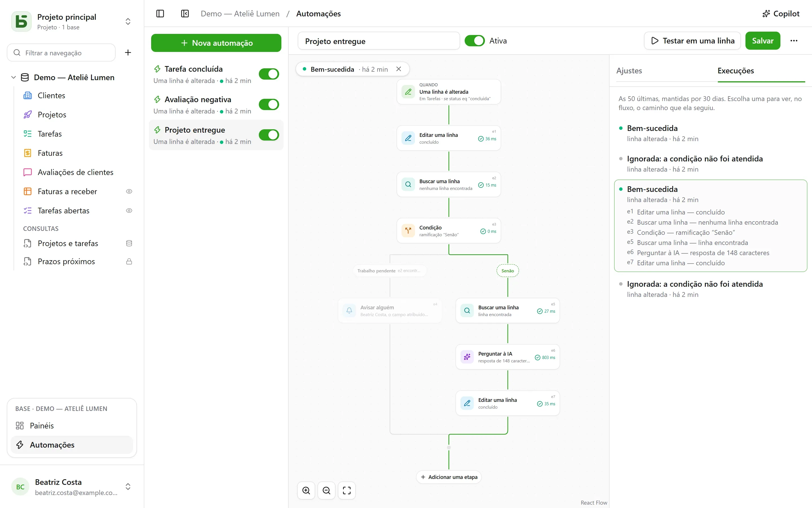This screenshot has height=508, width=812.
Task: Open Copilot assistant
Action: [781, 14]
